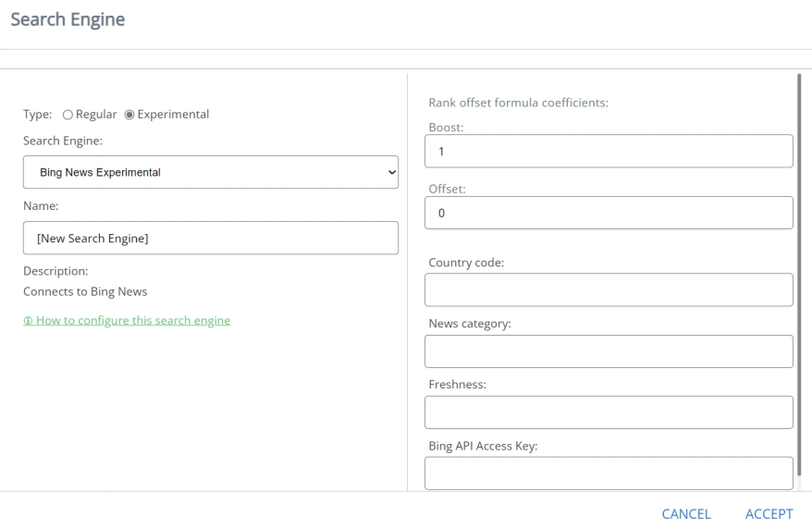Click the info icon beside the configure link
This screenshot has width=812, height=529.
(x=27, y=321)
